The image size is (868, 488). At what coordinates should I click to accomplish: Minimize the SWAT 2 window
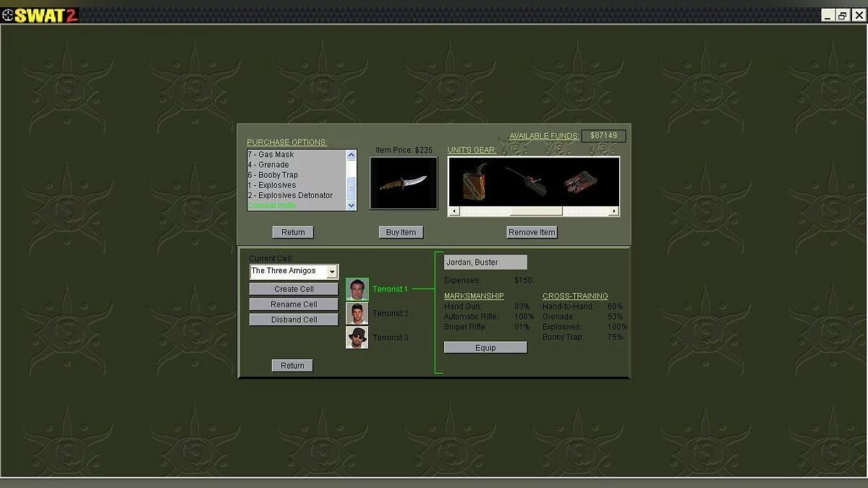click(x=829, y=15)
